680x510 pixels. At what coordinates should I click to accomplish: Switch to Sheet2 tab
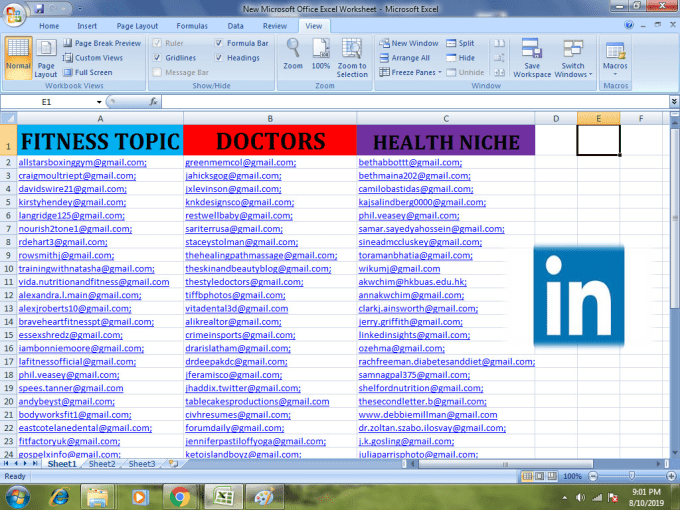point(101,464)
